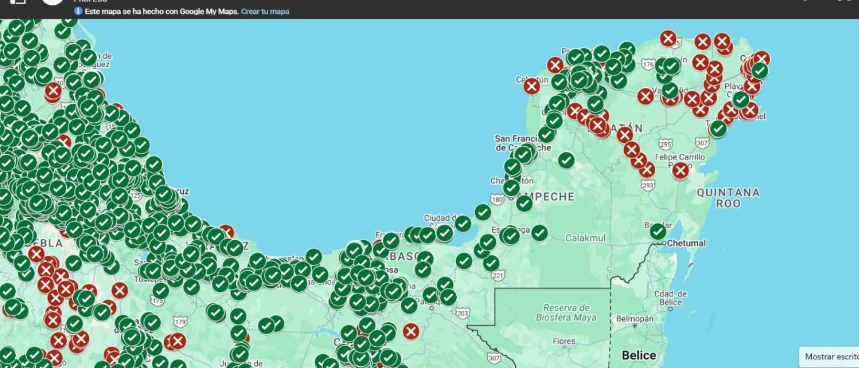Select the green check marker at Ciudad del Carmen
The height and width of the screenshot is (368, 859).
click(463, 223)
